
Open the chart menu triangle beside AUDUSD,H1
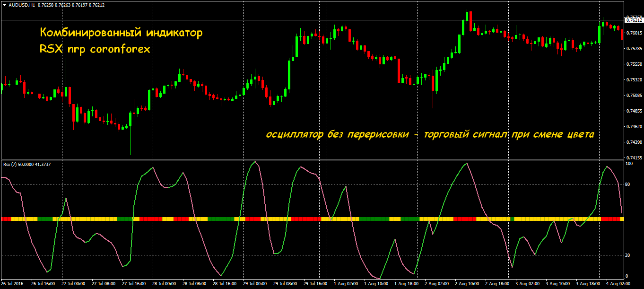coord(4,5)
